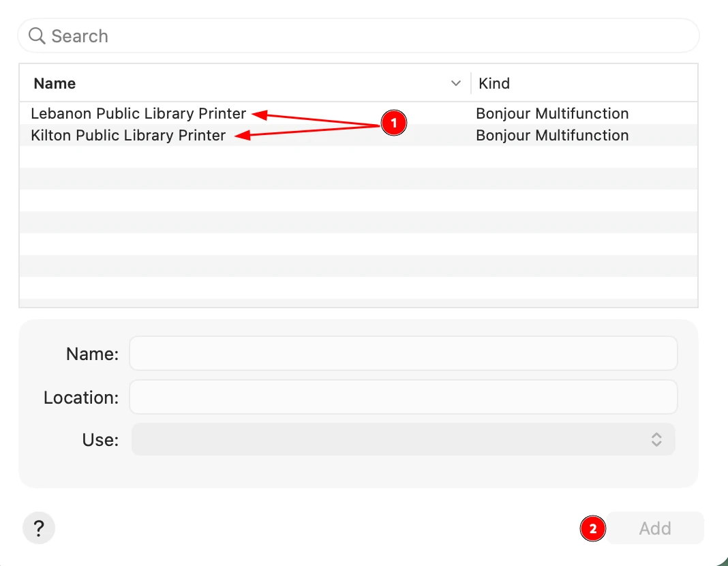This screenshot has width=728, height=566.
Task: Select Bonjour Multifunction next to Lebanon printer
Action: (x=552, y=113)
